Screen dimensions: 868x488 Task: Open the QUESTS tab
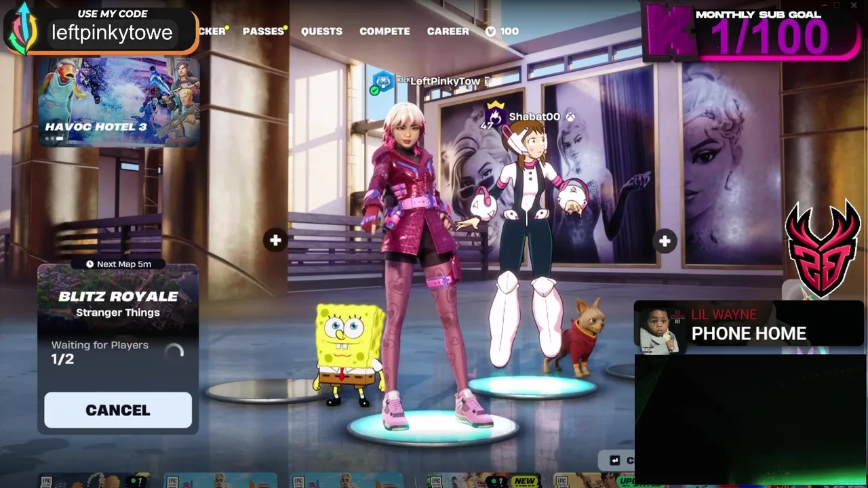(x=321, y=31)
